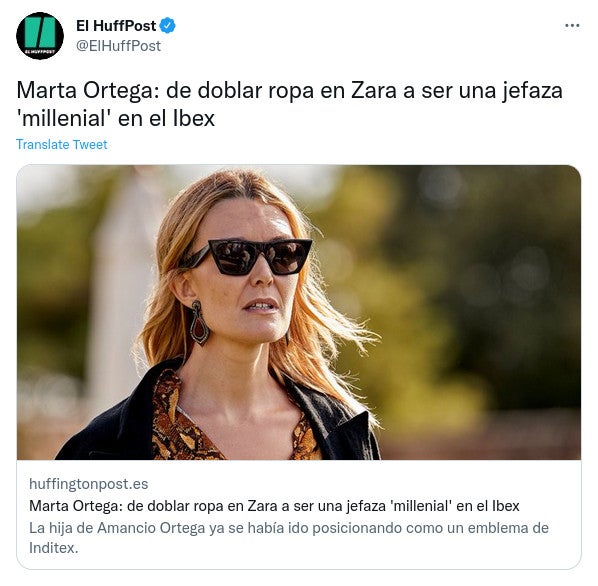This screenshot has height=586, width=598.
Task: Click the tweet's main headline text
Action: pyautogui.click(x=289, y=104)
